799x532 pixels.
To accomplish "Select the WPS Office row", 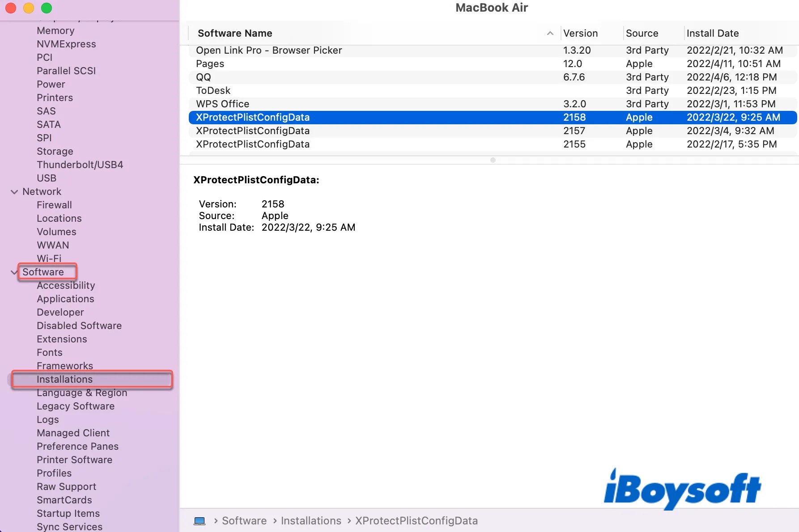I will pos(493,104).
